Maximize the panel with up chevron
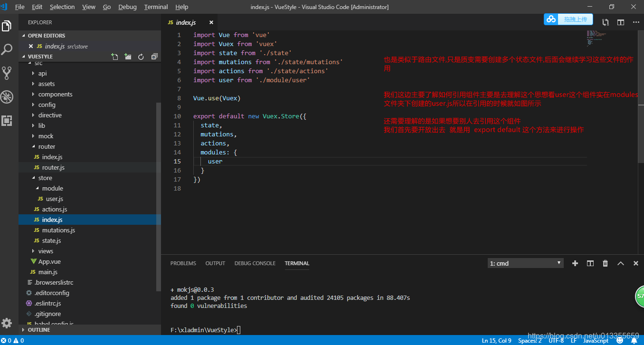This screenshot has height=345, width=644. pyautogui.click(x=621, y=263)
